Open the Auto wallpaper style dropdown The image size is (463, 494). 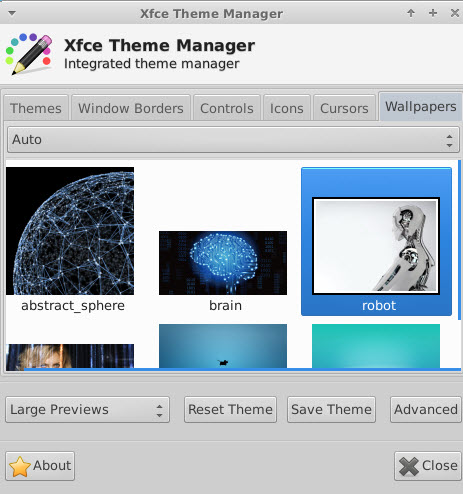click(233, 140)
